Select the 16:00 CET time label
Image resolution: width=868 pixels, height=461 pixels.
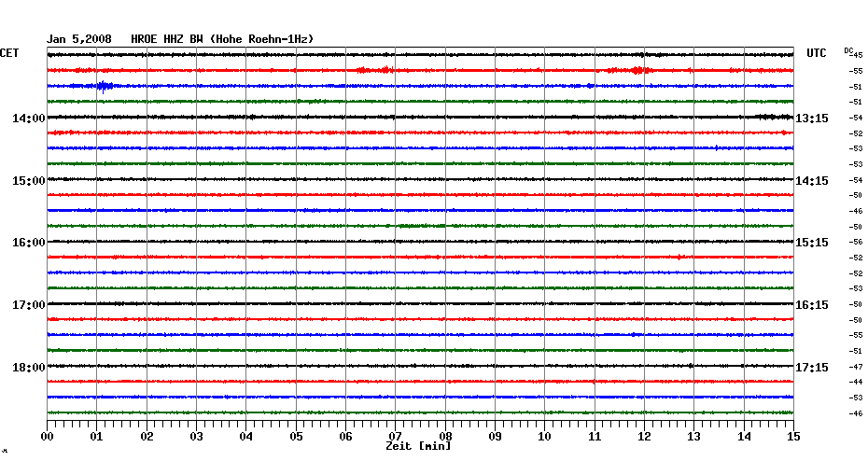[29, 243]
